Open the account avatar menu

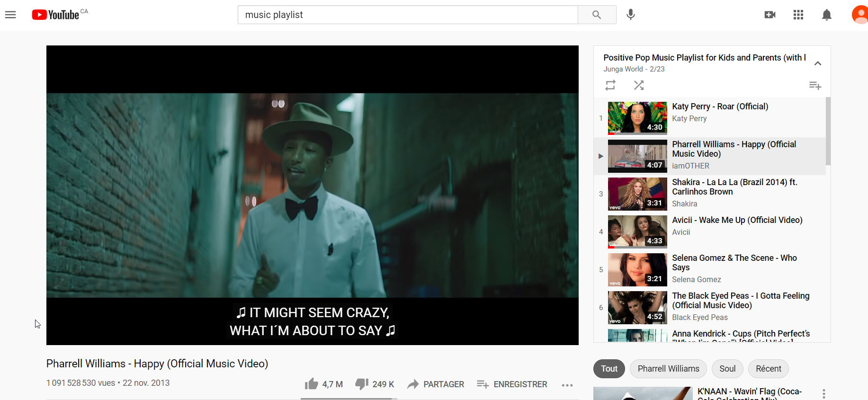coord(860,15)
